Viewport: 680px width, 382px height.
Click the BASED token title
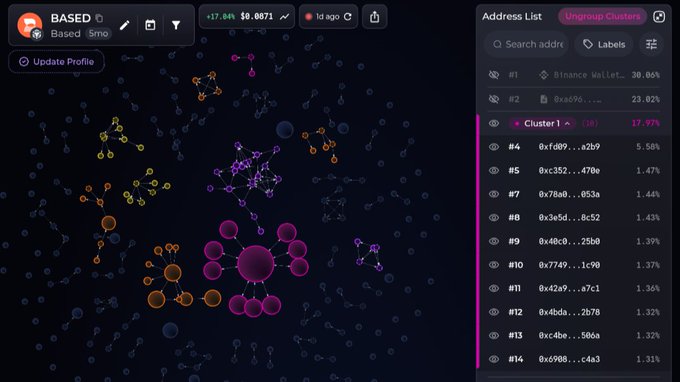70,18
